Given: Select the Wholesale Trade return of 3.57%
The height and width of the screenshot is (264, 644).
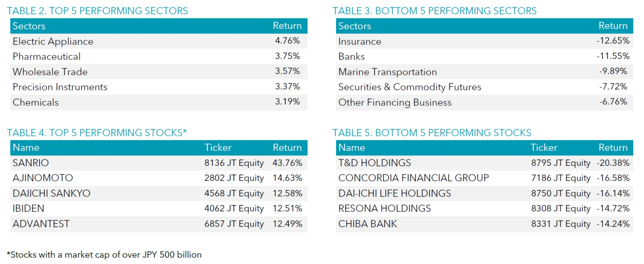Looking at the screenshot, I should [287, 71].
